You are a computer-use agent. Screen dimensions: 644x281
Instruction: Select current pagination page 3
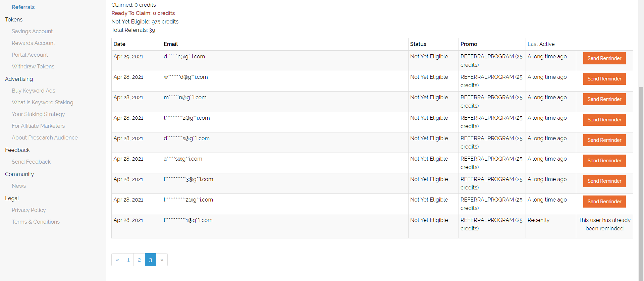151,260
